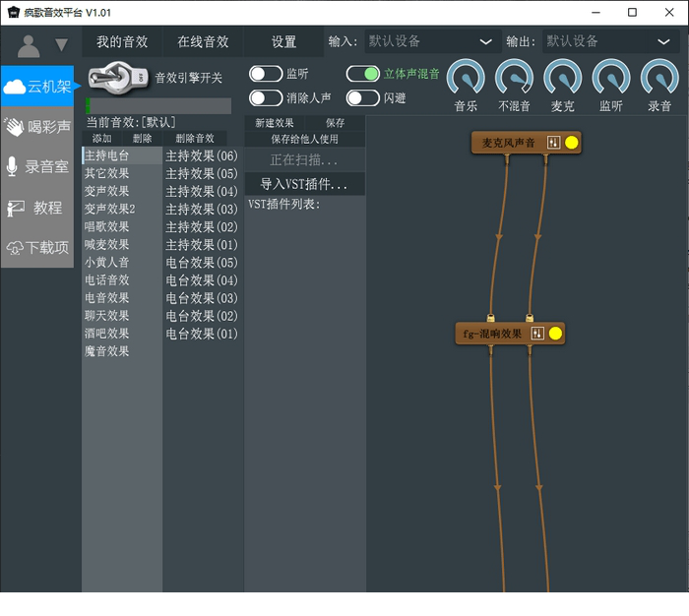Select the 喊麦效果 category
689x616 pixels.
(x=122, y=244)
